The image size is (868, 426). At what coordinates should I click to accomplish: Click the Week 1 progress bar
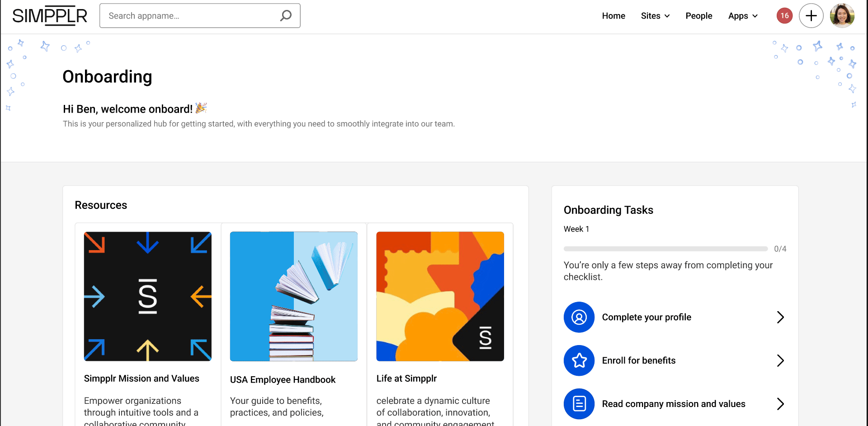[x=665, y=248]
